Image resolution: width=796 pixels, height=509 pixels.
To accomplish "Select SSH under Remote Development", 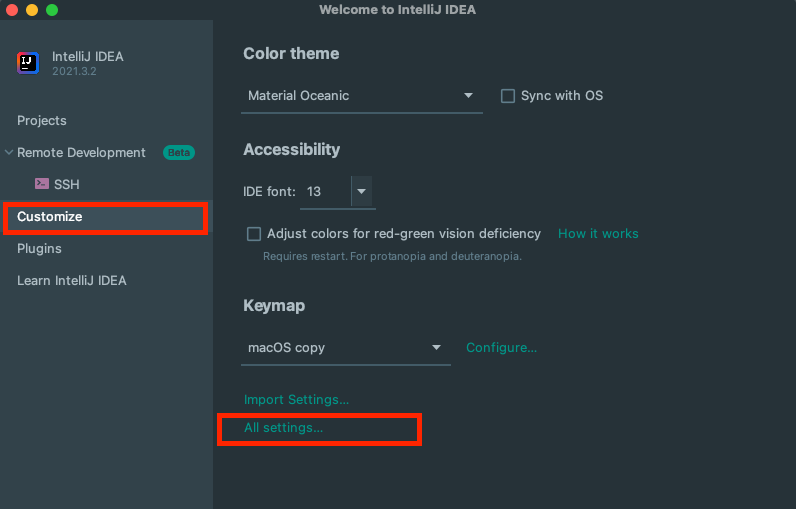I will click(x=66, y=185).
